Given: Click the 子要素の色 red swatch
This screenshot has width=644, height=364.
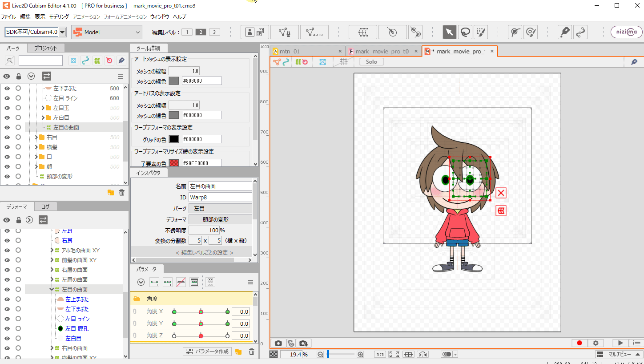Looking at the screenshot, I should 174,163.
